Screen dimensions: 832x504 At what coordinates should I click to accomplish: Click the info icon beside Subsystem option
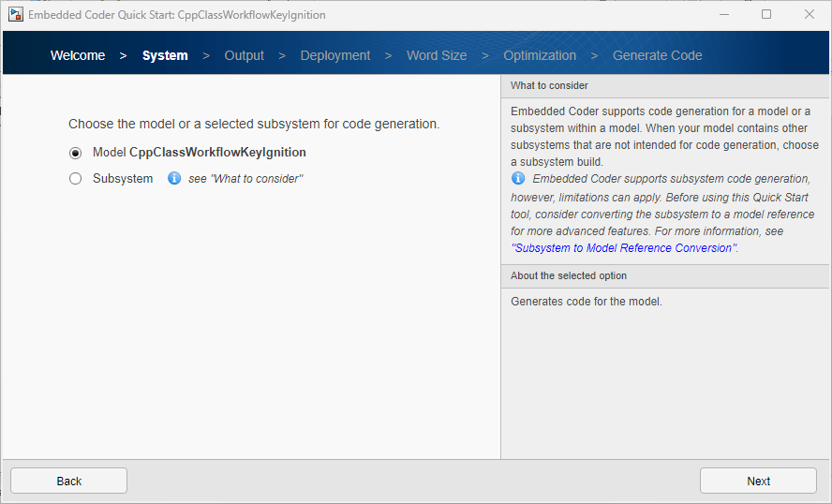coord(174,178)
